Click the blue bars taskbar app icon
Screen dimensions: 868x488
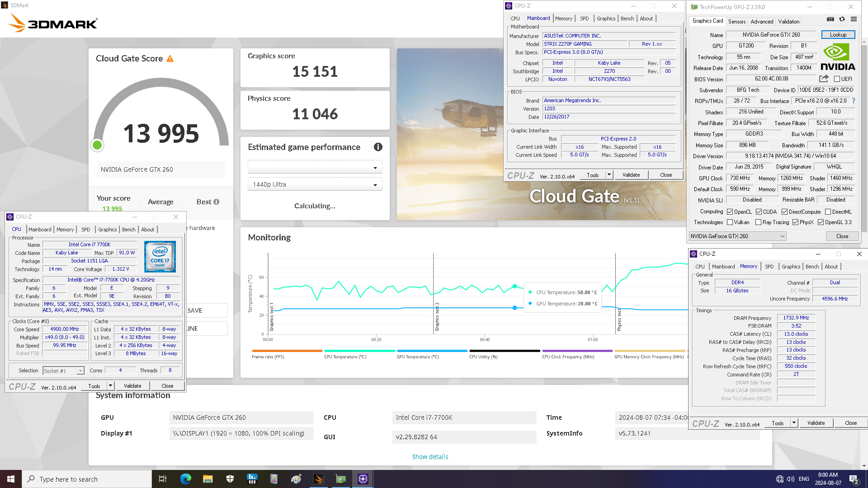[x=252, y=479]
